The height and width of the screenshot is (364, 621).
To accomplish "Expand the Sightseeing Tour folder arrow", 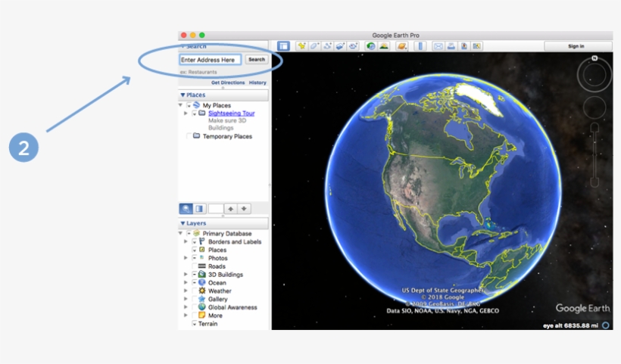I will [x=186, y=114].
